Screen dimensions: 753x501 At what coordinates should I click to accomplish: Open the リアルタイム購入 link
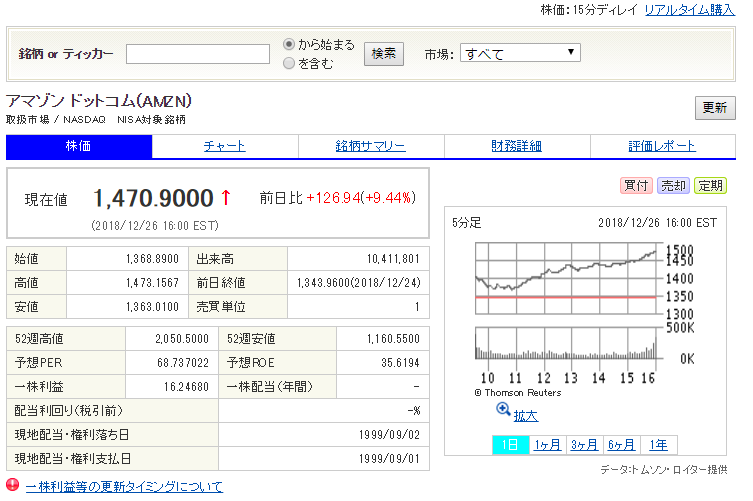coord(690,10)
